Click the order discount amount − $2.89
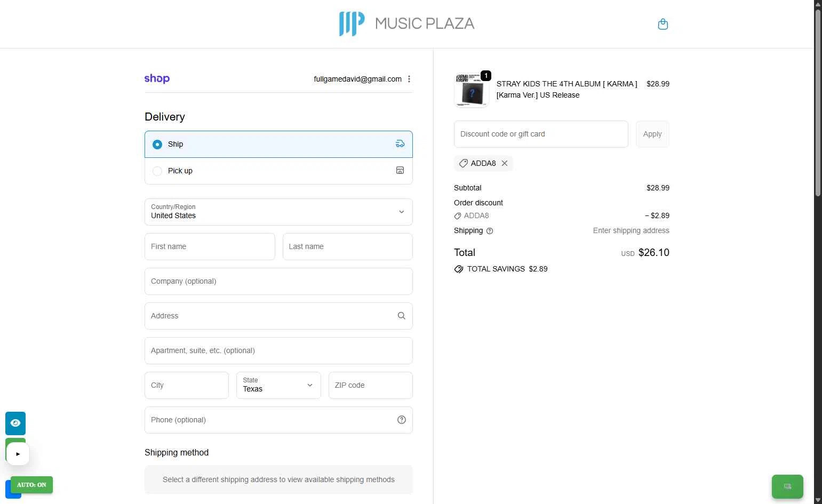The width and height of the screenshot is (822, 504). coord(657,215)
